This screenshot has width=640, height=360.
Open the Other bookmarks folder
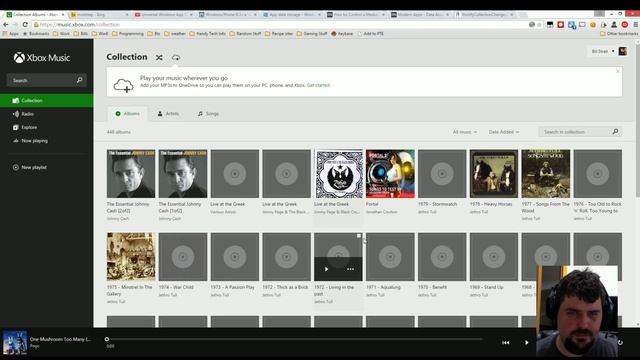point(619,34)
